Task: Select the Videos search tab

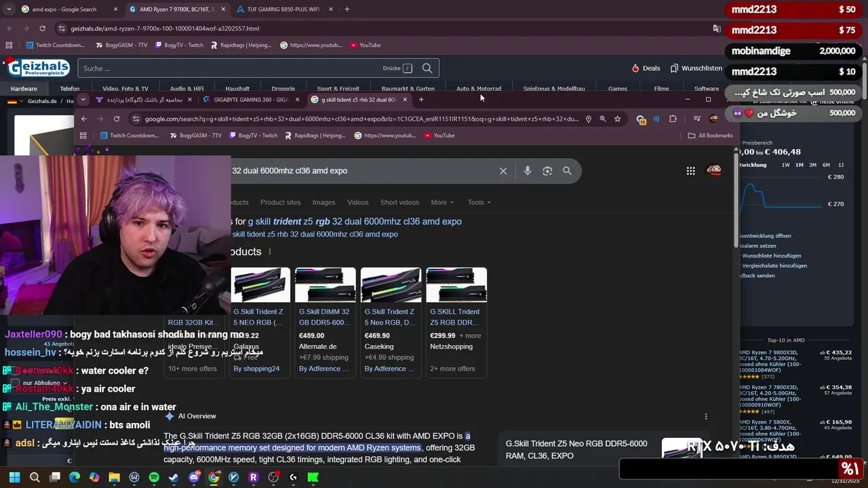Action: tap(358, 202)
